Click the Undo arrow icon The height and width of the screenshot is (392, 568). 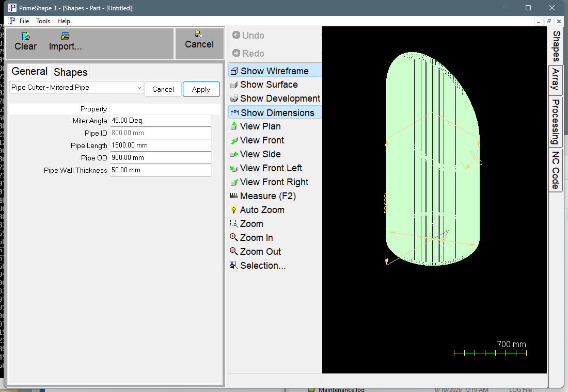click(x=236, y=35)
